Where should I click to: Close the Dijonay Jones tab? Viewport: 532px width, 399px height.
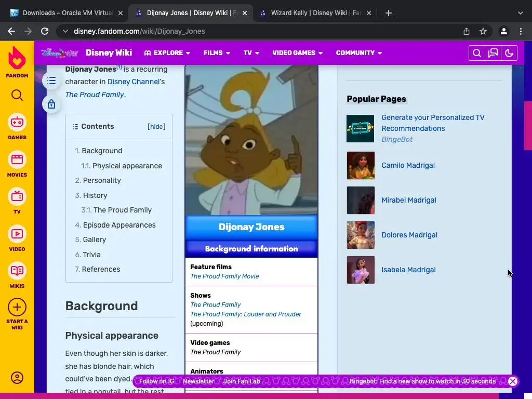point(245,13)
